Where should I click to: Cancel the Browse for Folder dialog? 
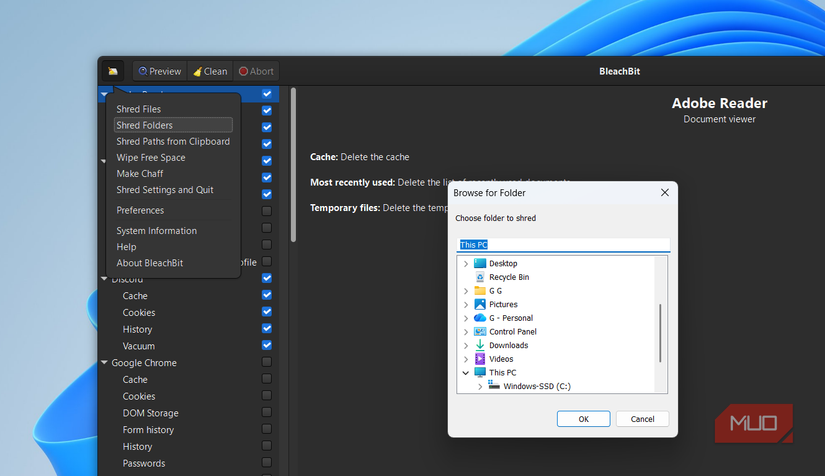[x=642, y=419]
